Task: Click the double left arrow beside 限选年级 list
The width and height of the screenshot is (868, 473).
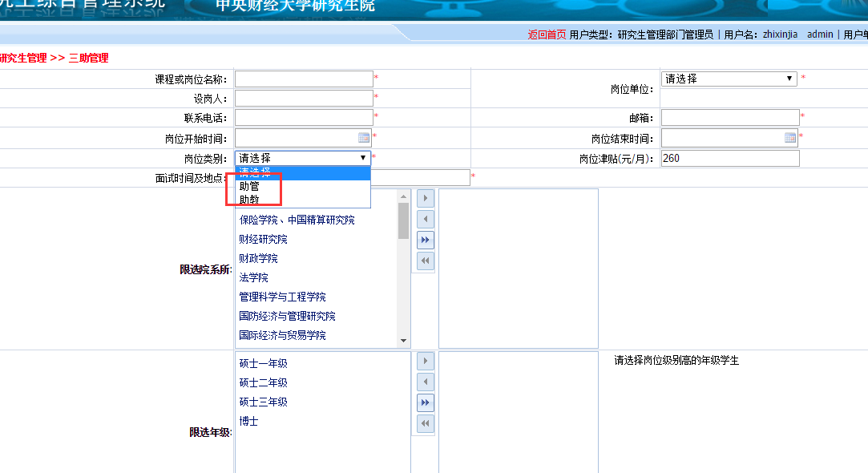Action: 425,423
